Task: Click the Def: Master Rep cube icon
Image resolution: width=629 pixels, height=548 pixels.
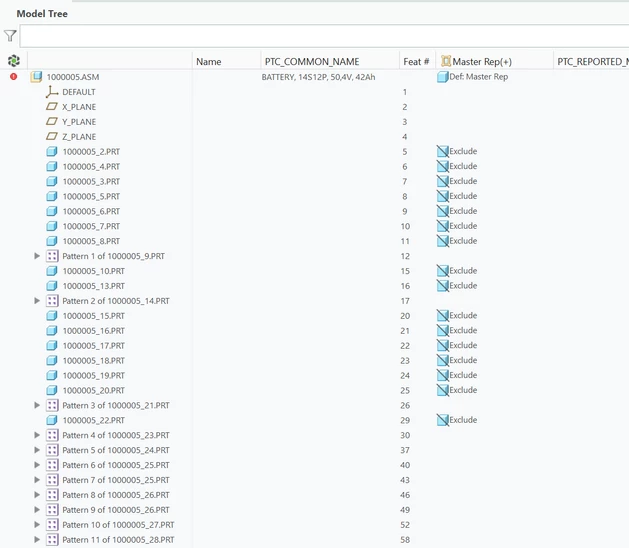Action: click(x=442, y=76)
